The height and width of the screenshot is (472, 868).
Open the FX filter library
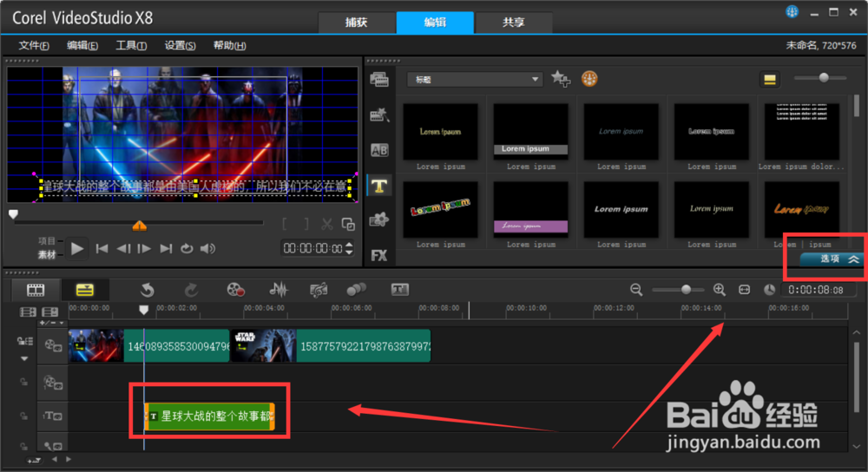(x=379, y=255)
